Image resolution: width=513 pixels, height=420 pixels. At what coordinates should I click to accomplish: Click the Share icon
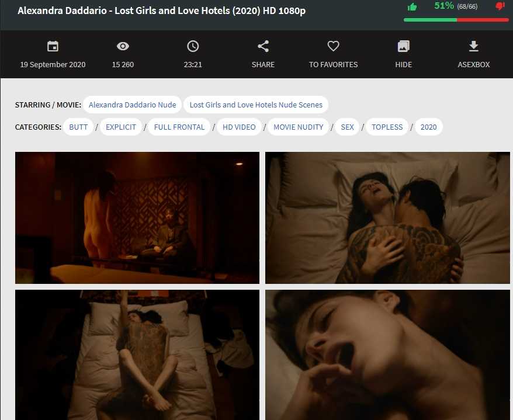pos(263,46)
